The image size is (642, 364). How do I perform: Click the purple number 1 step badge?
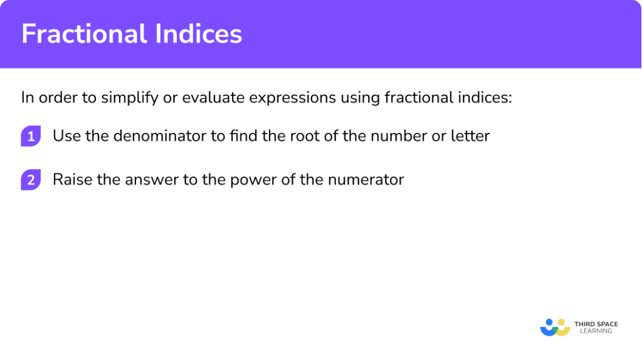(x=31, y=136)
